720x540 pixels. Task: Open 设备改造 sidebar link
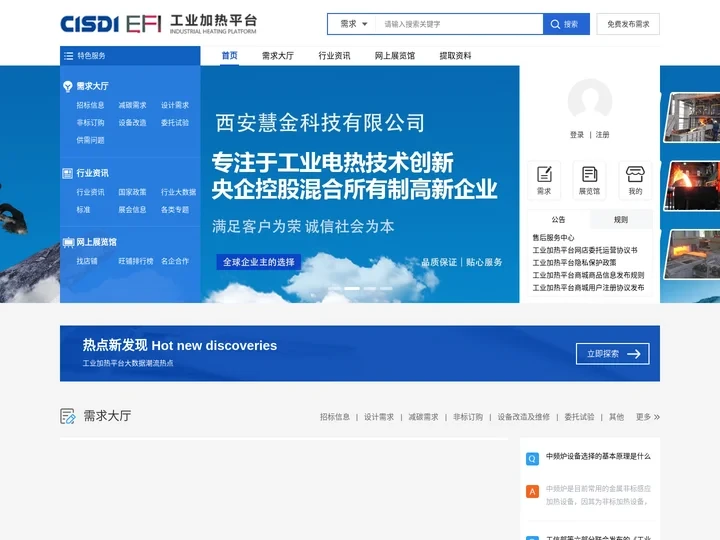132,123
